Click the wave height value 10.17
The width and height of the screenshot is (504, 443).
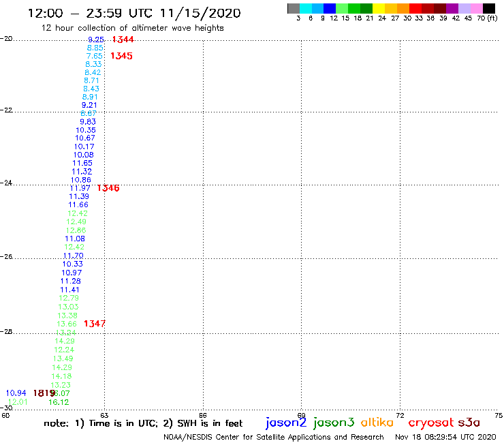84,147
